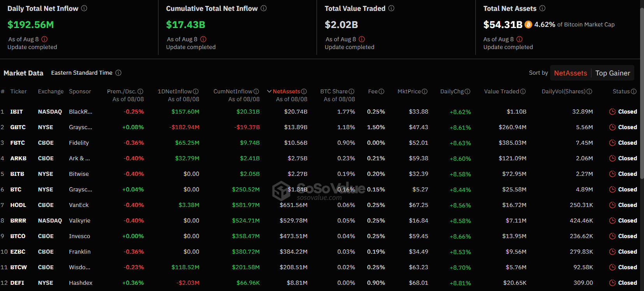Screen dimensions: 644x291
Task: Click the +8.81% DEFI daily change cell
Action: tap(460, 283)
